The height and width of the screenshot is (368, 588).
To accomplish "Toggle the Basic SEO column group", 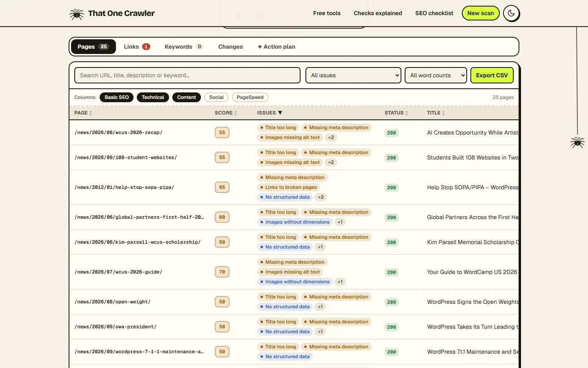I will click(117, 97).
